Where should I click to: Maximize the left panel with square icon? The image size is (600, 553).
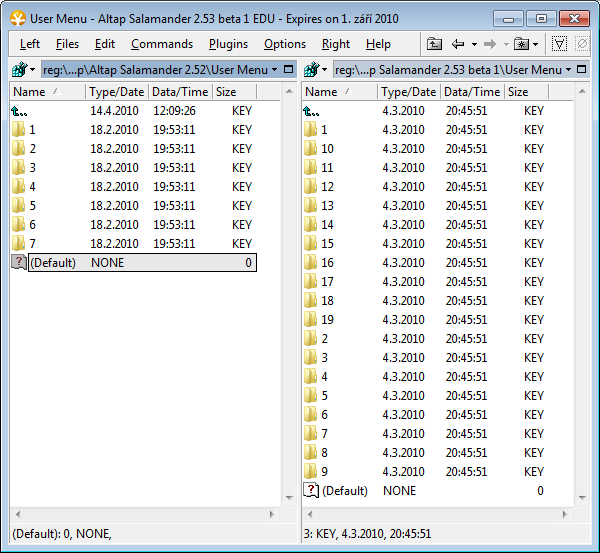289,69
